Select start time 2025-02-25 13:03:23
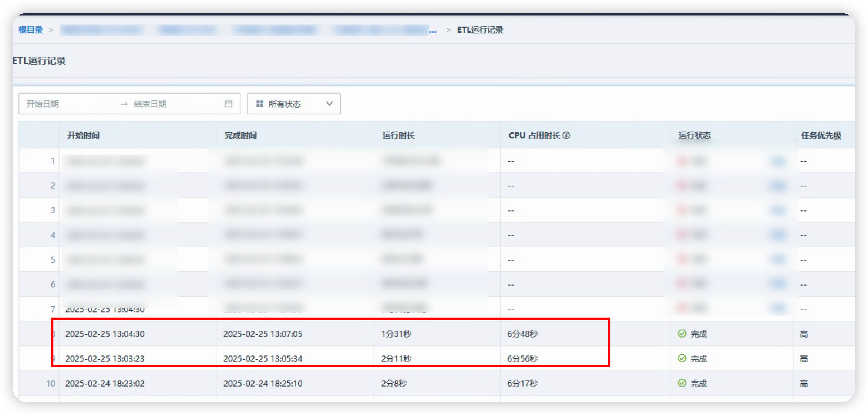 pos(105,359)
